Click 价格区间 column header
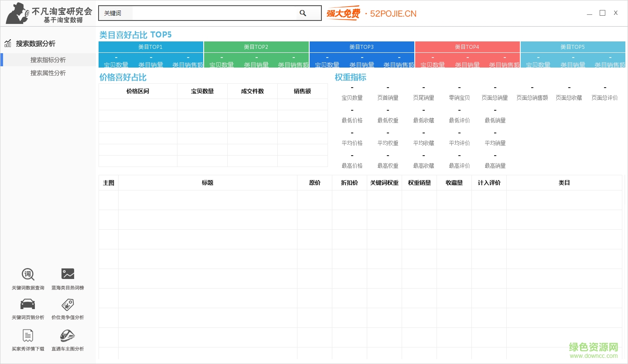The width and height of the screenshot is (628, 364). (x=138, y=92)
